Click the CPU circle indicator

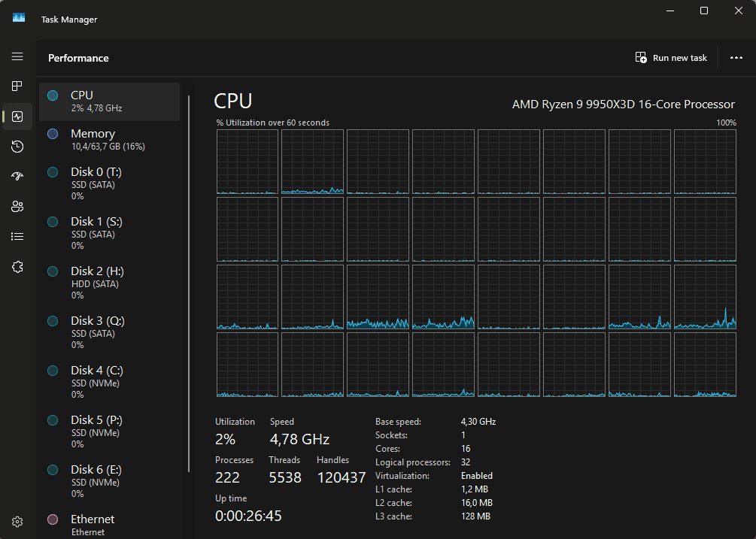pyautogui.click(x=53, y=95)
